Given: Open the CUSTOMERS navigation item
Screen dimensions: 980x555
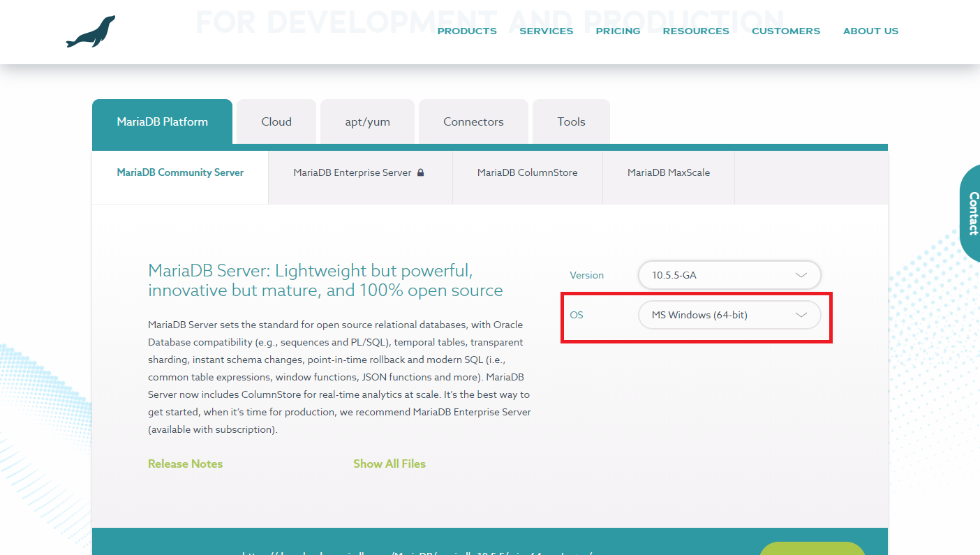Looking at the screenshot, I should pos(786,31).
